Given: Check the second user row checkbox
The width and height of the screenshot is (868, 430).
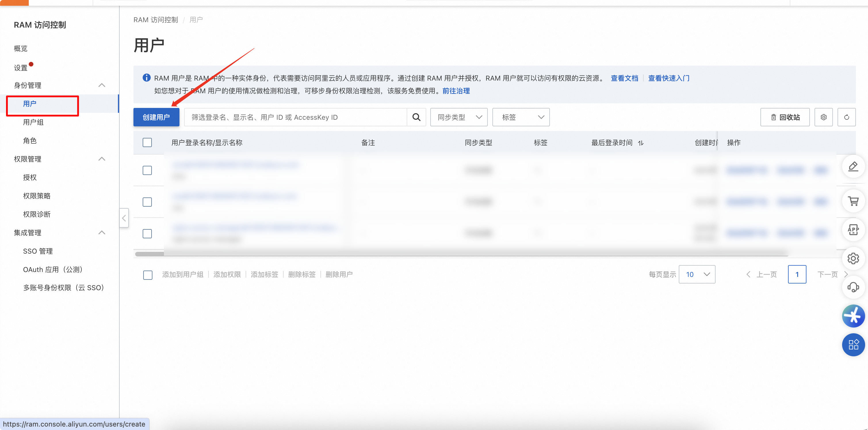Looking at the screenshot, I should point(147,202).
